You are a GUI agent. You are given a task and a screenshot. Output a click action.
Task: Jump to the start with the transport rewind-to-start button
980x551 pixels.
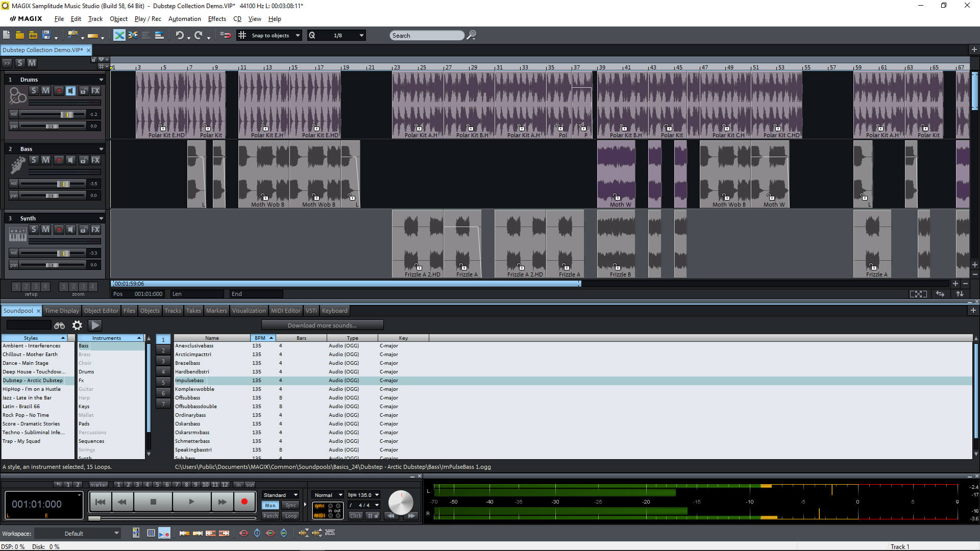101,502
